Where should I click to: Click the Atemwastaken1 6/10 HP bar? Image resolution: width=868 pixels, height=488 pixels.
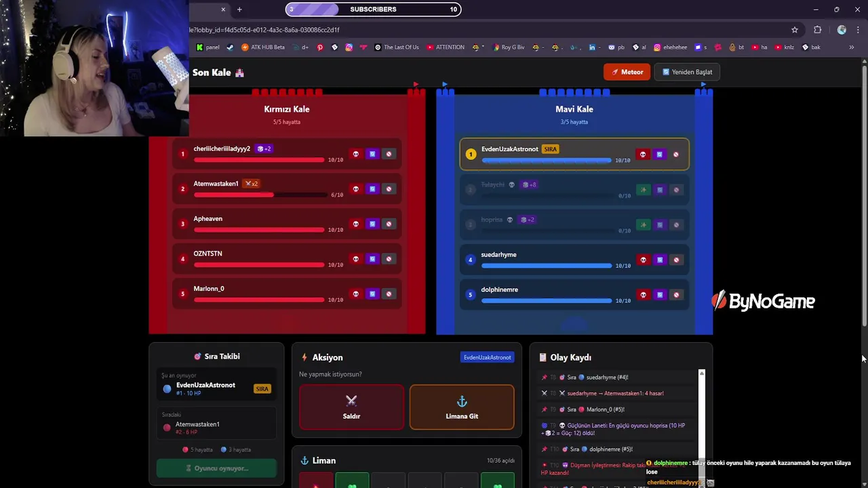[x=259, y=195]
